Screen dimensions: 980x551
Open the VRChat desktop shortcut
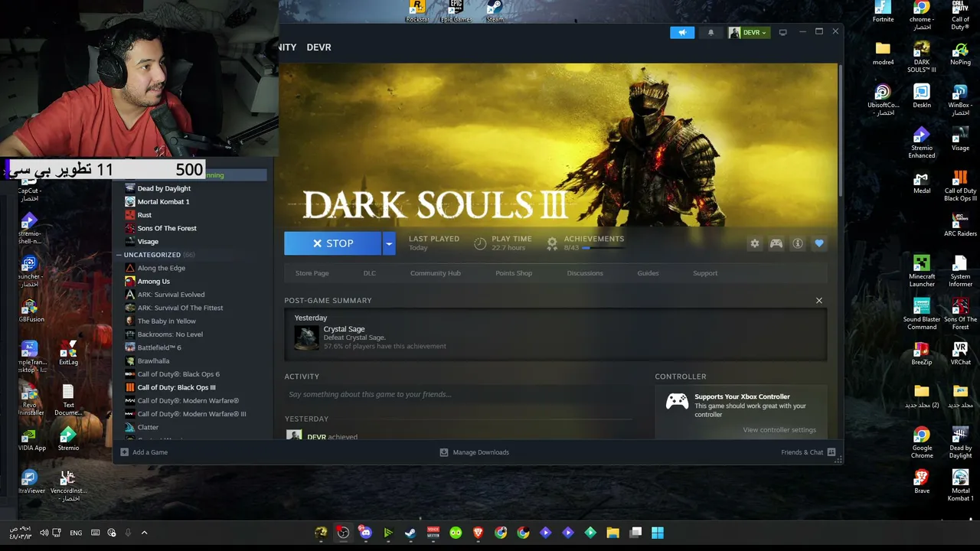click(960, 354)
